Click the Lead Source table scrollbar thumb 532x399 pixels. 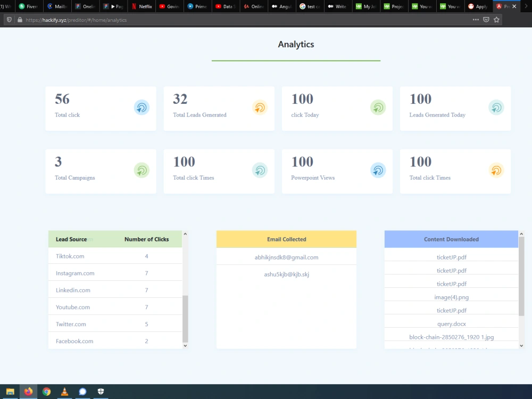click(x=185, y=319)
